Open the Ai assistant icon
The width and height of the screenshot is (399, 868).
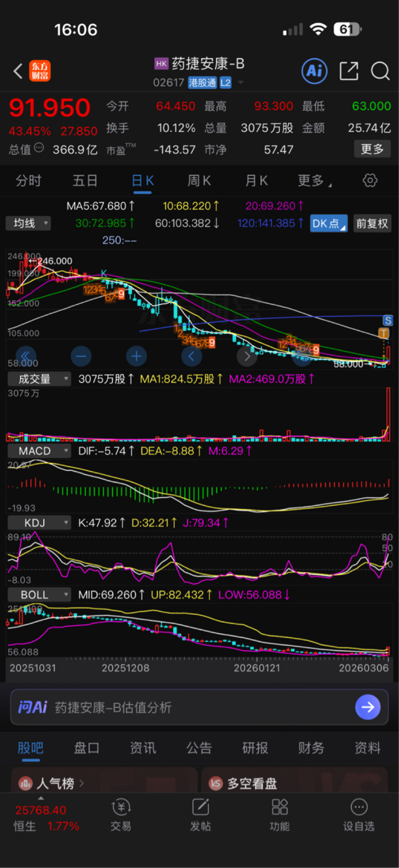pyautogui.click(x=314, y=71)
